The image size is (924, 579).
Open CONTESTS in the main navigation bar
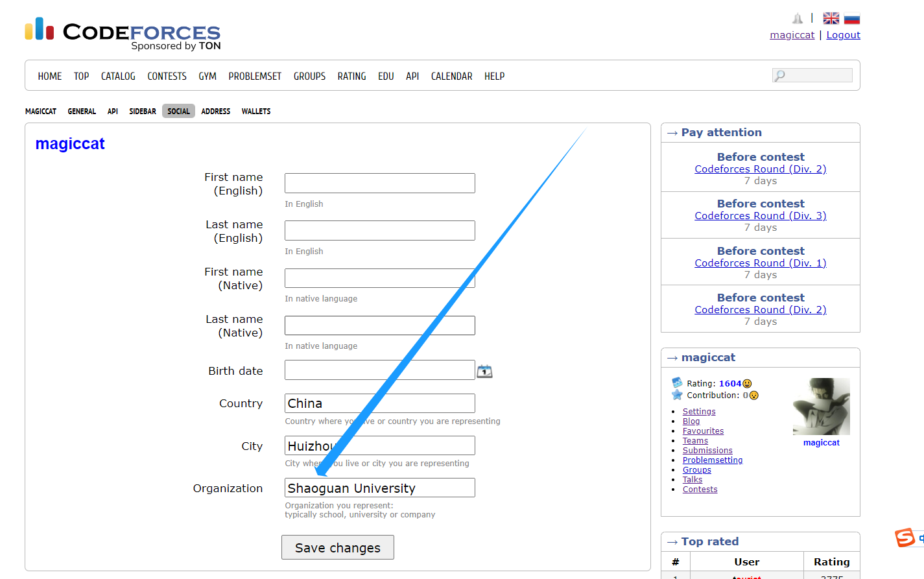click(167, 77)
